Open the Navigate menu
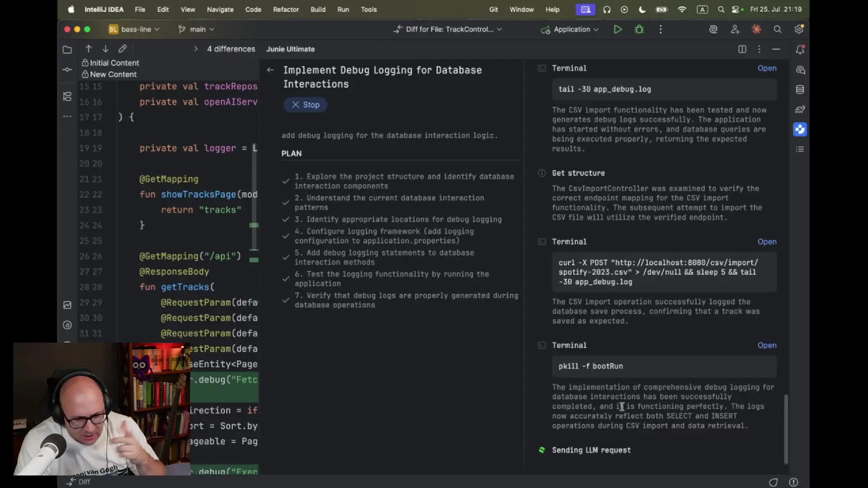Screen dimensions: 868x488 (220, 9)
